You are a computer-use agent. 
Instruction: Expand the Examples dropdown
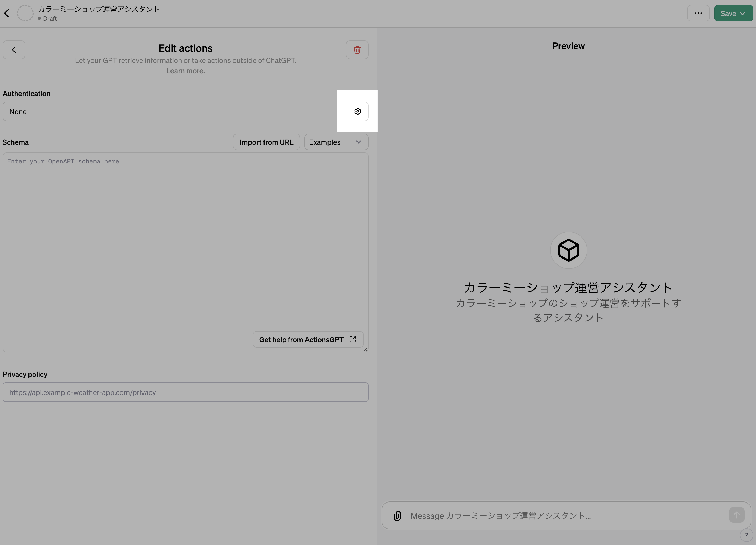tap(336, 142)
